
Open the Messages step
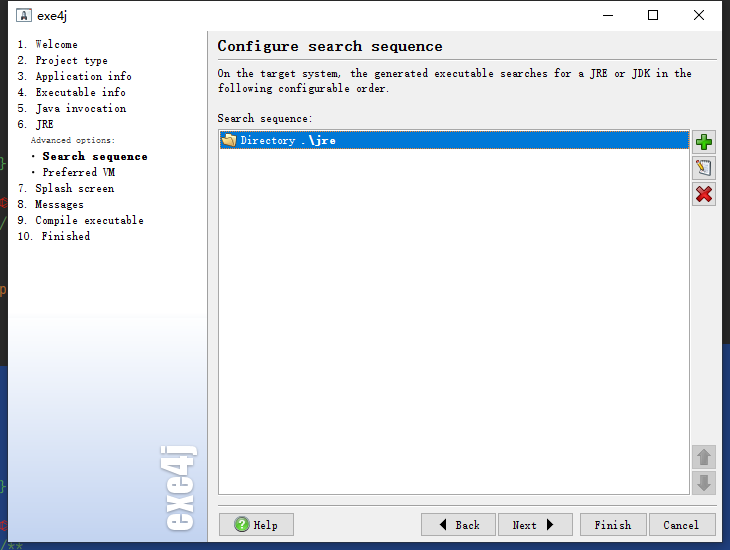[59, 204]
